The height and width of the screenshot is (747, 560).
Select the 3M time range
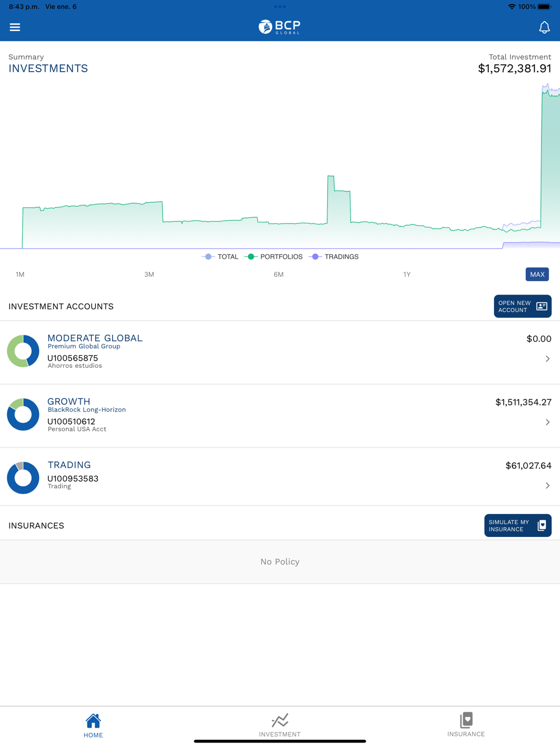(x=149, y=274)
